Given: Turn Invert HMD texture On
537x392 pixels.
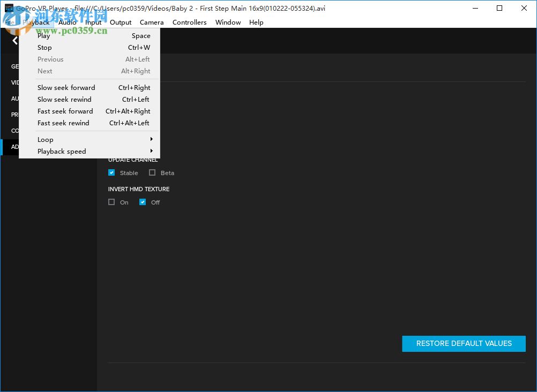Looking at the screenshot, I should [111, 202].
